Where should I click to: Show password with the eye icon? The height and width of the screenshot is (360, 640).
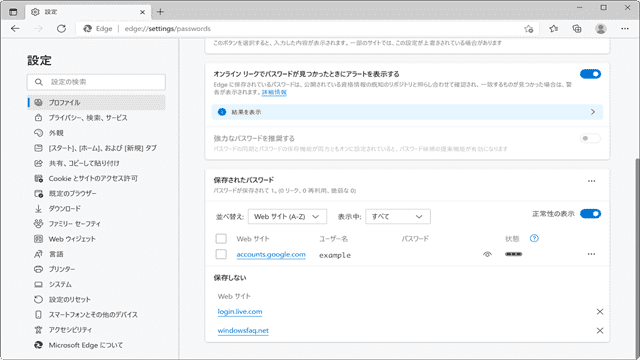pos(487,254)
